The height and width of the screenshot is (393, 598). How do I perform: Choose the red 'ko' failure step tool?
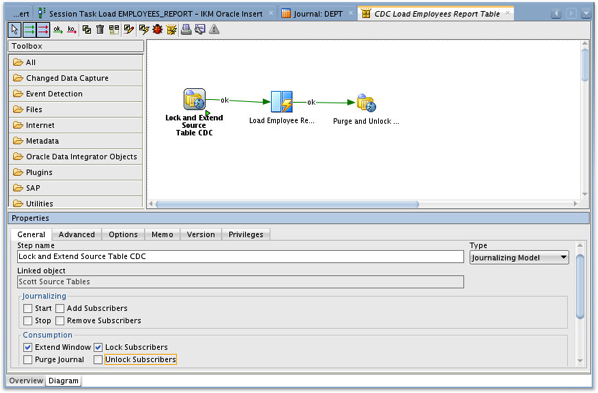72,30
